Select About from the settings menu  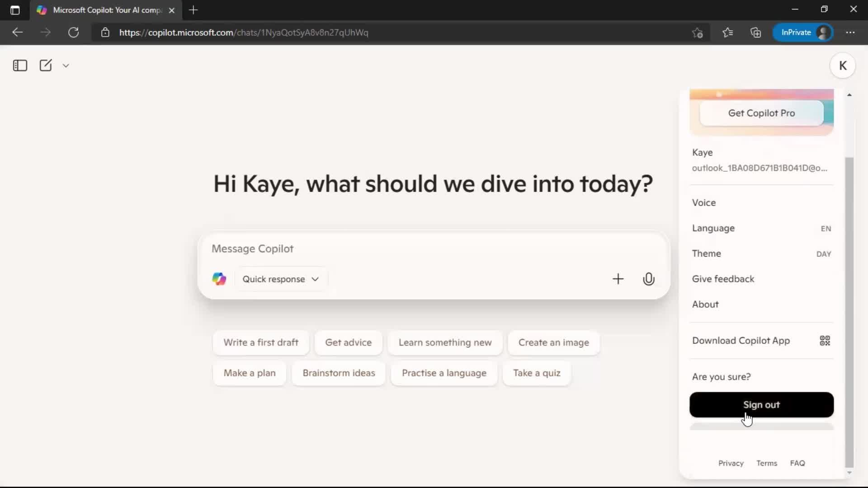pos(705,304)
